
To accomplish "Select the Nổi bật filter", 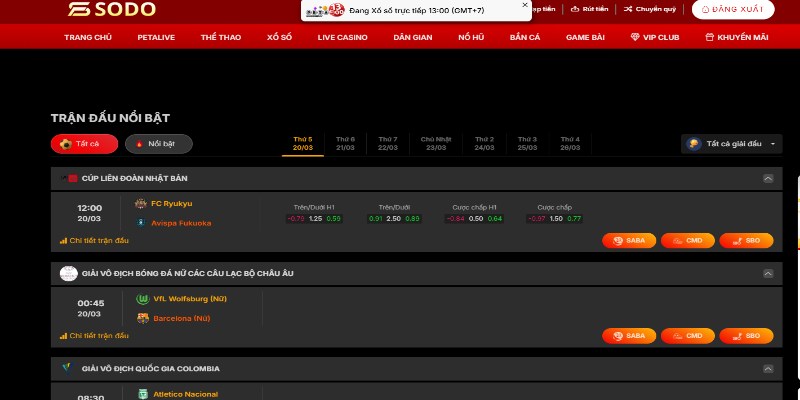I will click(159, 144).
